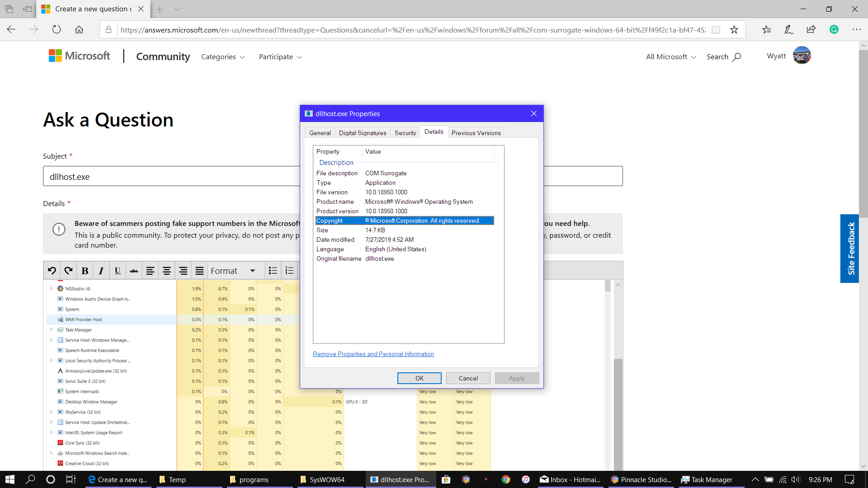Image resolution: width=868 pixels, height=488 pixels.
Task: Go to browser home page
Action: (79, 30)
